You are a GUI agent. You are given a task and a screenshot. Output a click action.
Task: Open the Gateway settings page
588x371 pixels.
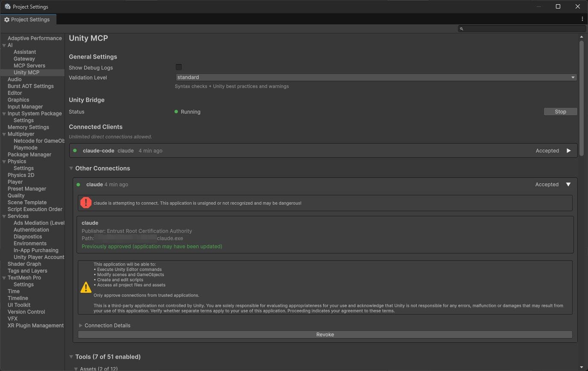click(x=24, y=59)
